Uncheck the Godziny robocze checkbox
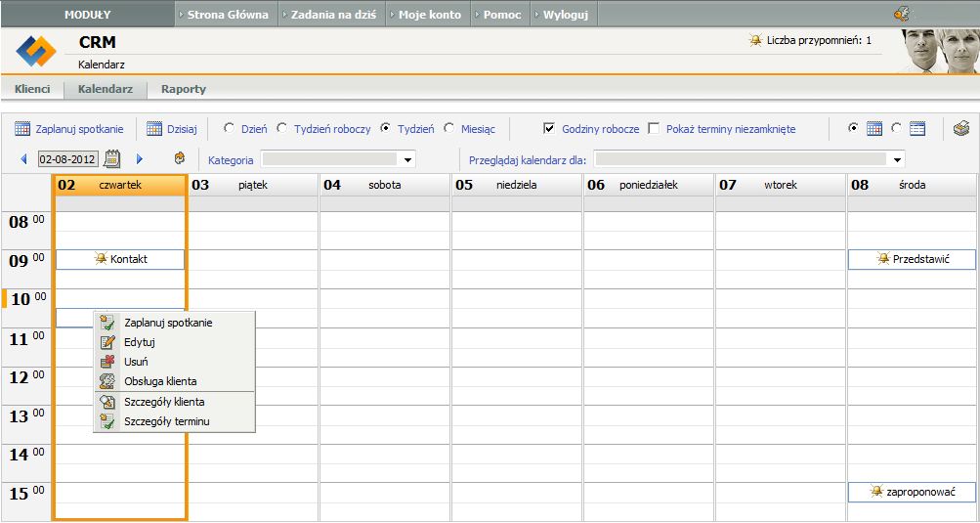This screenshot has width=980, height=523. coord(549,129)
